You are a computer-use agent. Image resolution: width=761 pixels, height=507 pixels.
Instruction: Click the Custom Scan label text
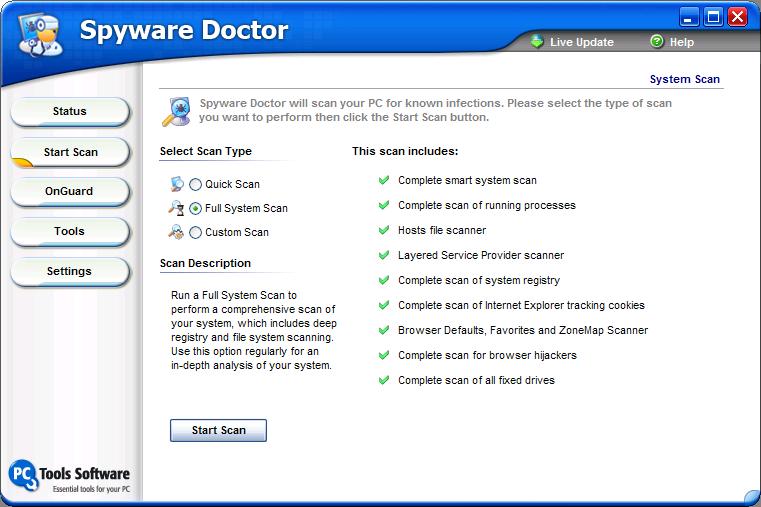[x=237, y=232]
